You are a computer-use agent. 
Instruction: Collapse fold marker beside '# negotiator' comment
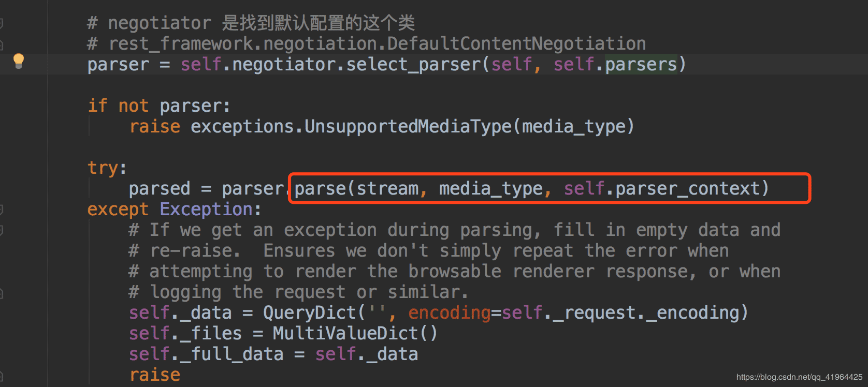(2, 23)
